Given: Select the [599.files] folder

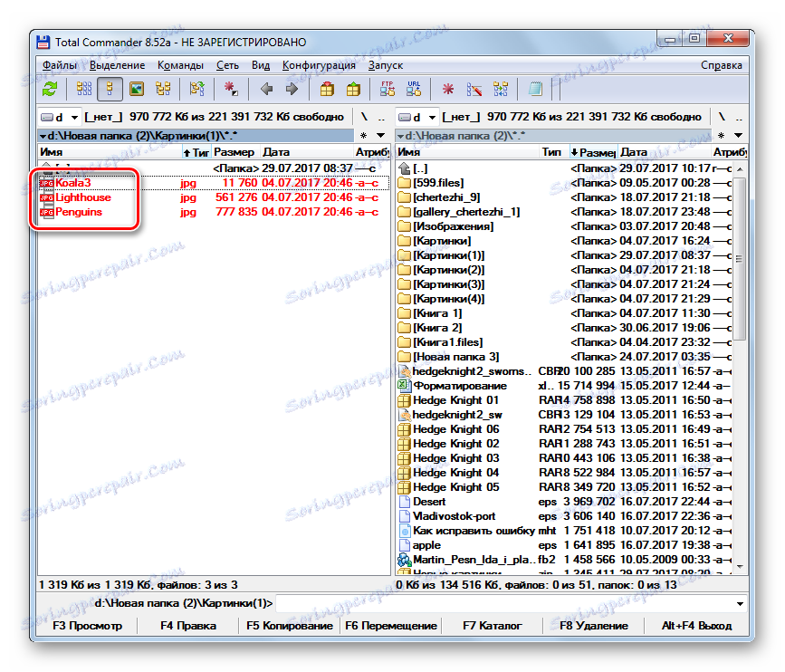Looking at the screenshot, I should click(564, 183).
